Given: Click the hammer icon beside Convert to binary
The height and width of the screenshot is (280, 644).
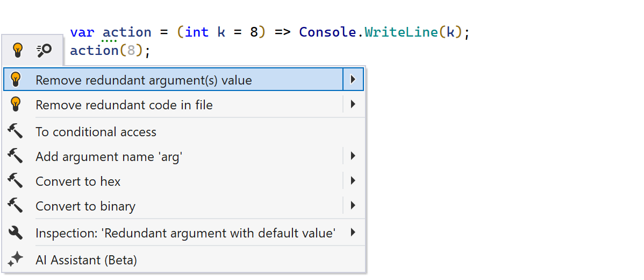Looking at the screenshot, I should point(16,206).
